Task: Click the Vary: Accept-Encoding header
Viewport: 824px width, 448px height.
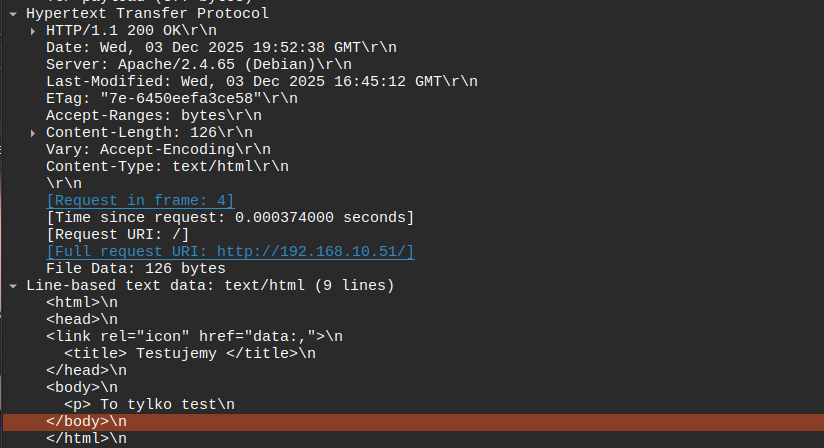Action: (158, 149)
